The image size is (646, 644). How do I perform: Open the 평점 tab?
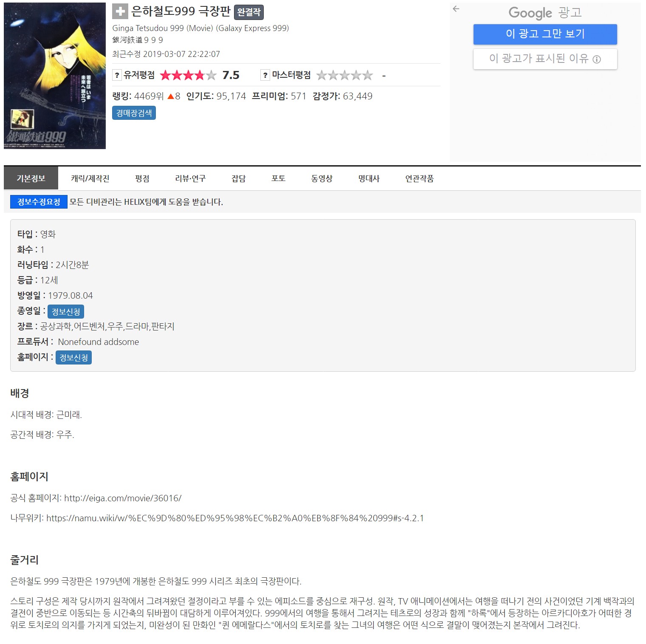point(142,178)
